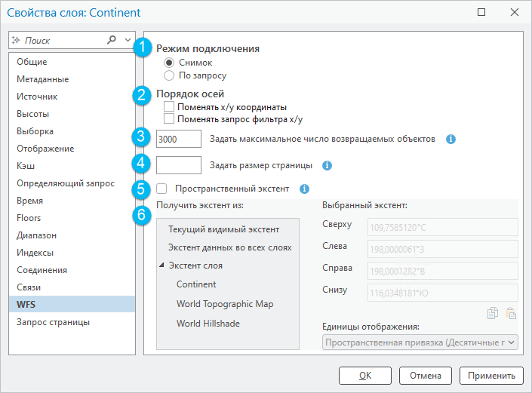Click the copy extent icon
The image size is (532, 393).
pos(493,314)
